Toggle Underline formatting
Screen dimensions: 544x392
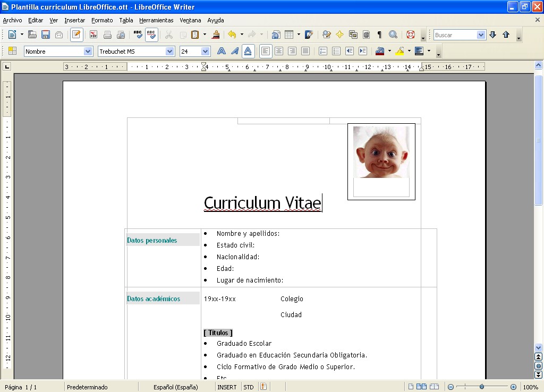coord(248,52)
